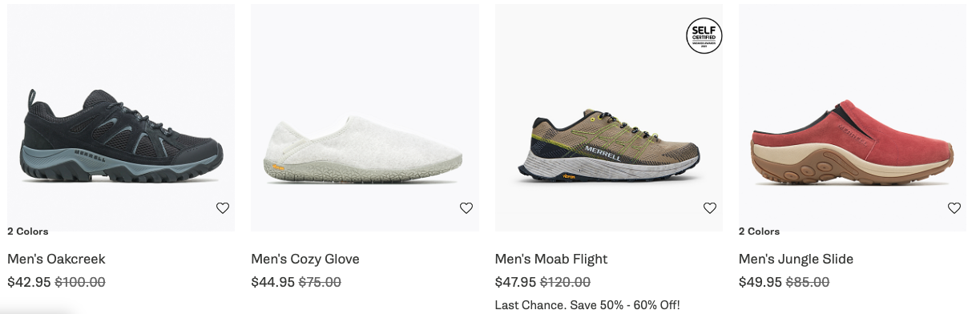
Task: Add Men's Cozy Glove to wishlist heart
Action: coord(466,208)
